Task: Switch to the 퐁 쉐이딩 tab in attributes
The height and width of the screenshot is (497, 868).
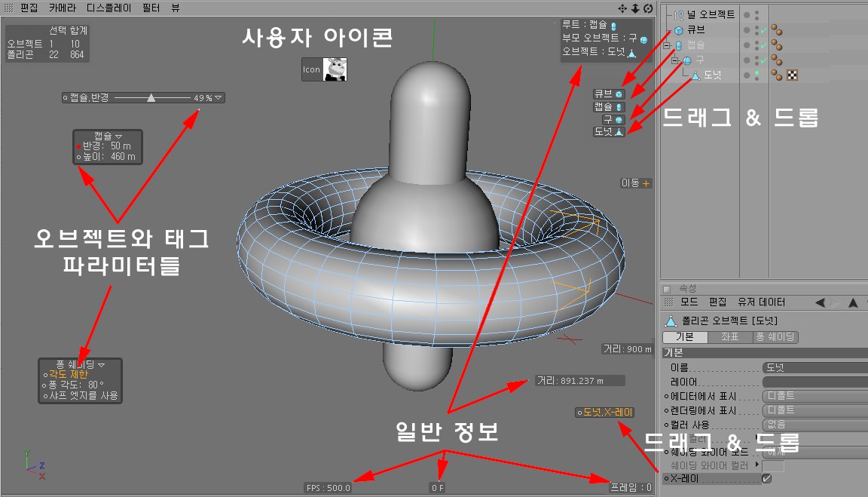Action: [775, 337]
